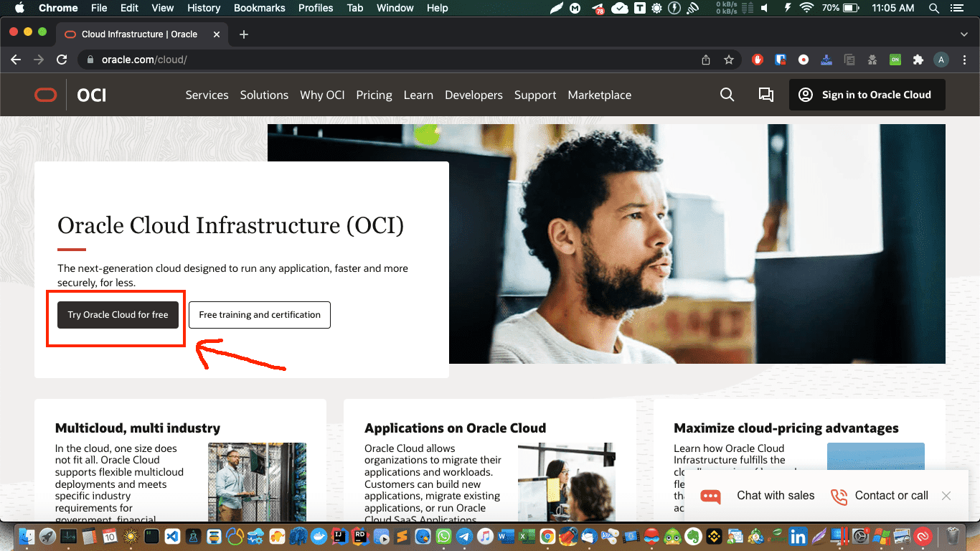
Task: Open the site search magnifier icon
Action: pyautogui.click(x=727, y=95)
